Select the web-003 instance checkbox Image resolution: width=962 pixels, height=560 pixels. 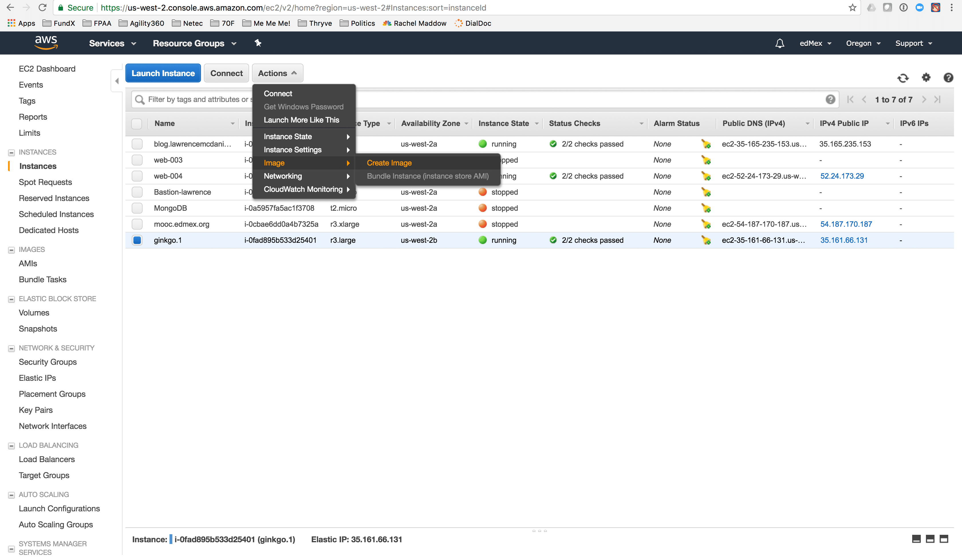pos(137,160)
